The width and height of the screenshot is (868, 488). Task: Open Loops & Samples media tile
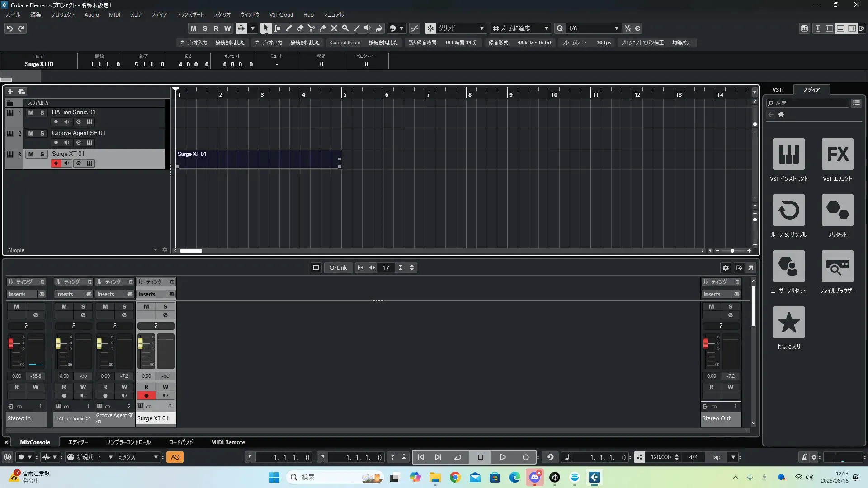coord(788,210)
